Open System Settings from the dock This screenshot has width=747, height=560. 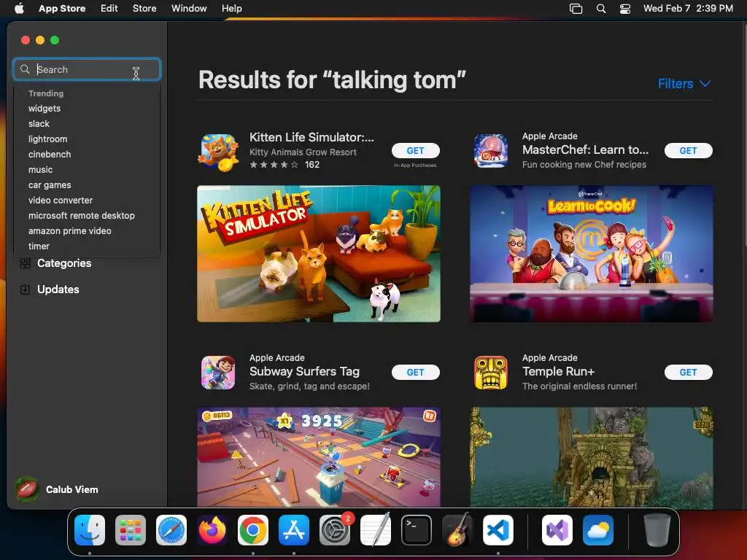pos(335,530)
